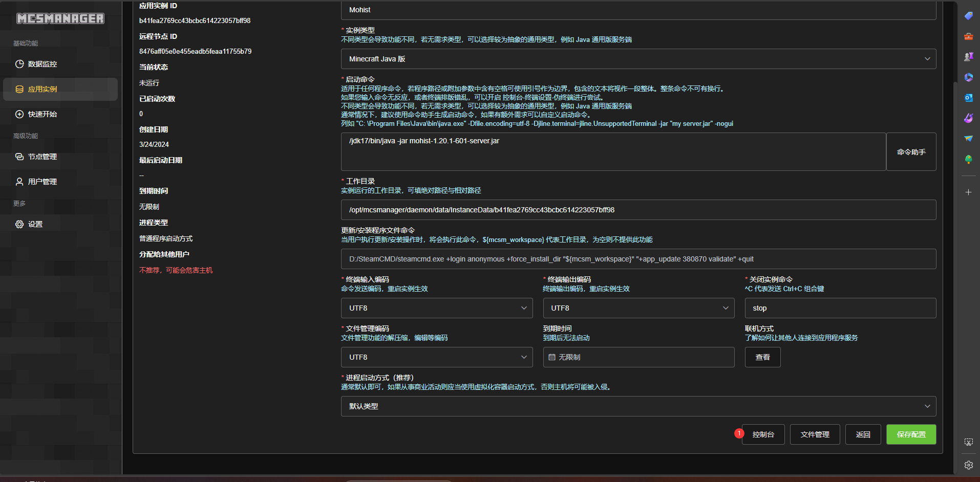Click the plus icon to customize Edge sidebar
This screenshot has width=980, height=482.
click(x=968, y=192)
